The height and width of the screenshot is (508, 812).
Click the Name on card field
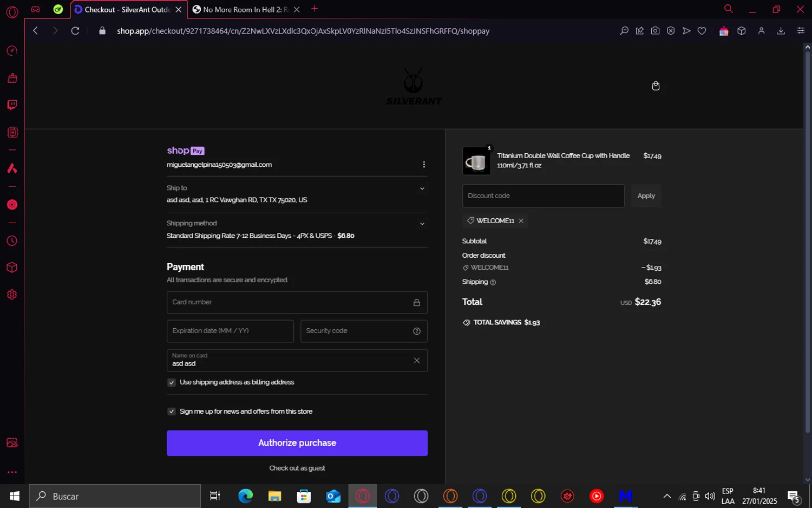click(x=297, y=361)
